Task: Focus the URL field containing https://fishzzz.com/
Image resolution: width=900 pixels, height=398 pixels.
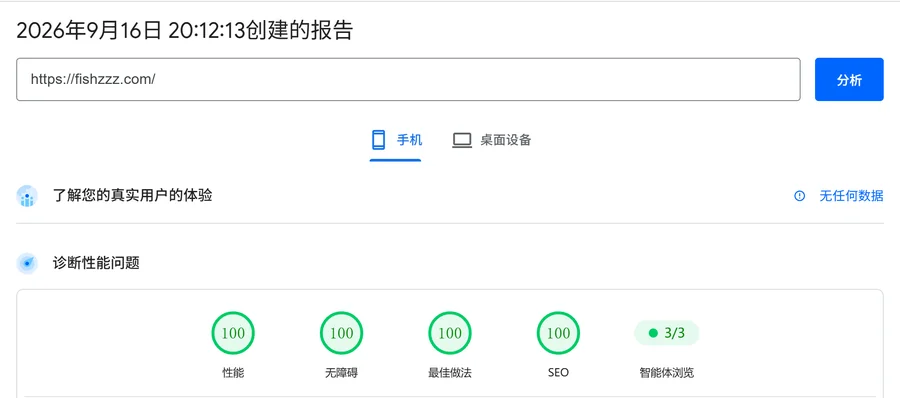Action: [408, 79]
